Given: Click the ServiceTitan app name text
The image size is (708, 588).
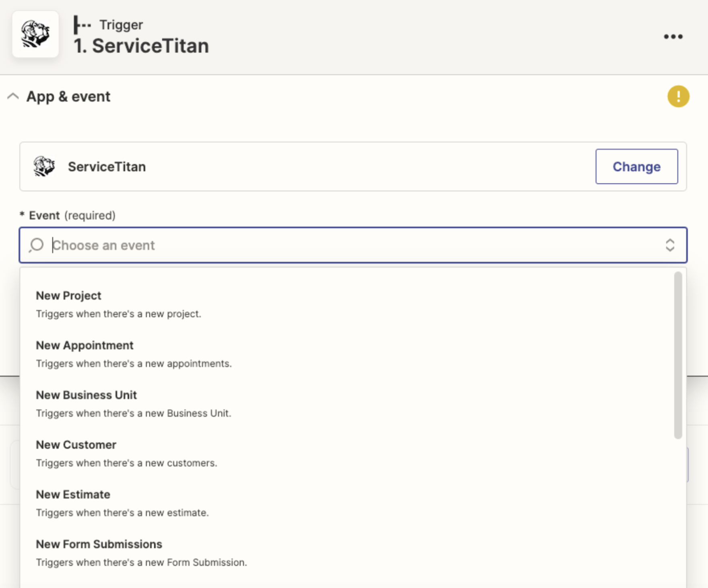Looking at the screenshot, I should [x=107, y=167].
